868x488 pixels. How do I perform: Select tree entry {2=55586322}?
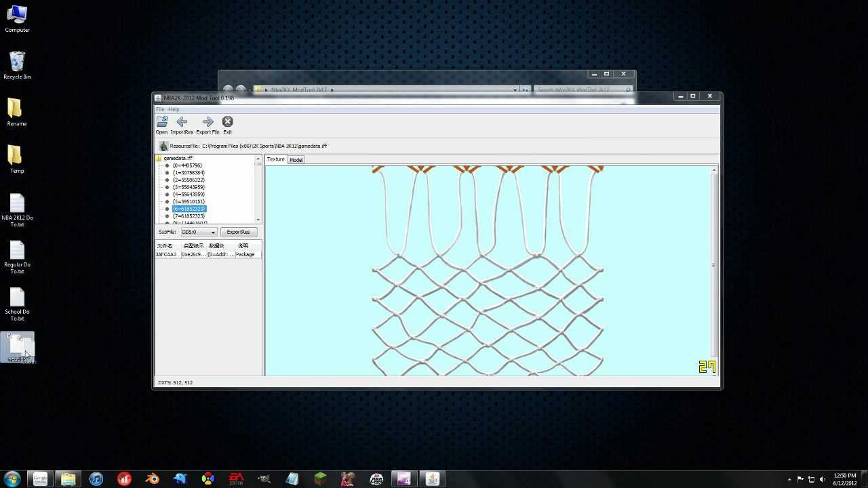click(x=189, y=180)
